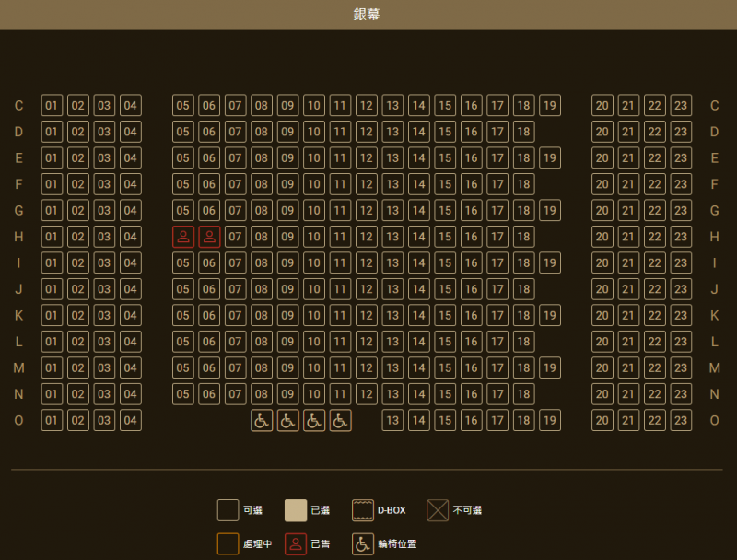Select seat 12 in row G

point(367,211)
